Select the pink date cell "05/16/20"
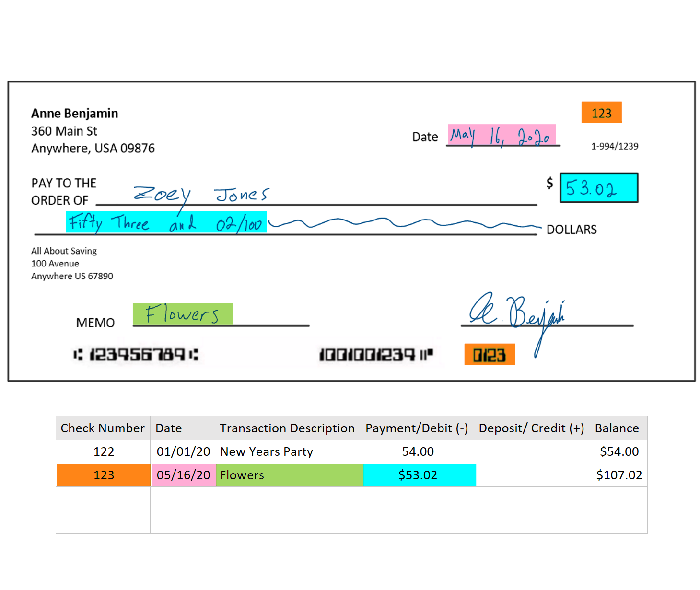The height and width of the screenshot is (590, 700). tap(183, 475)
